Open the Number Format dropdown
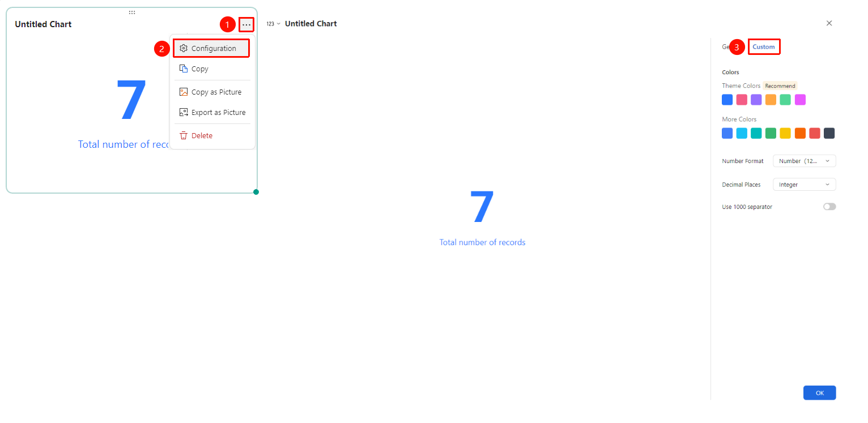 [804, 161]
